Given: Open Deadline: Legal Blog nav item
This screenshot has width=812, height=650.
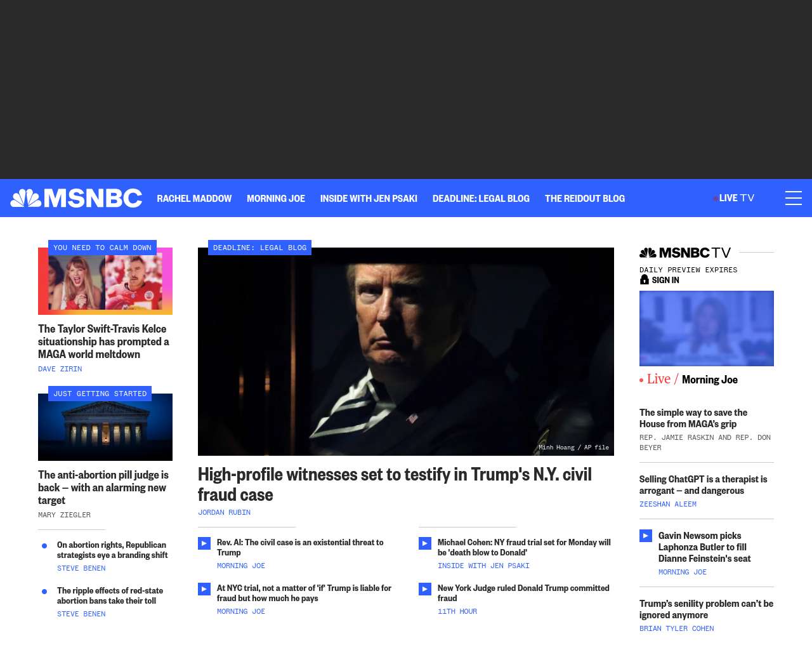Looking at the screenshot, I should tap(481, 199).
